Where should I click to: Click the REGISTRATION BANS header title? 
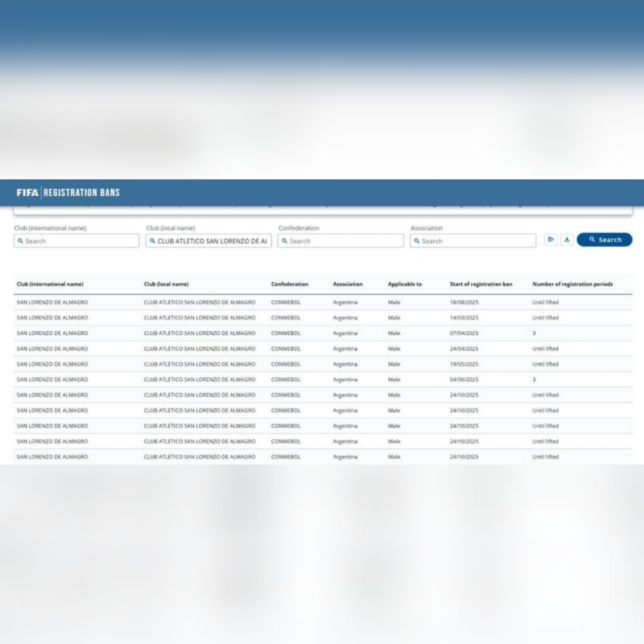81,192
